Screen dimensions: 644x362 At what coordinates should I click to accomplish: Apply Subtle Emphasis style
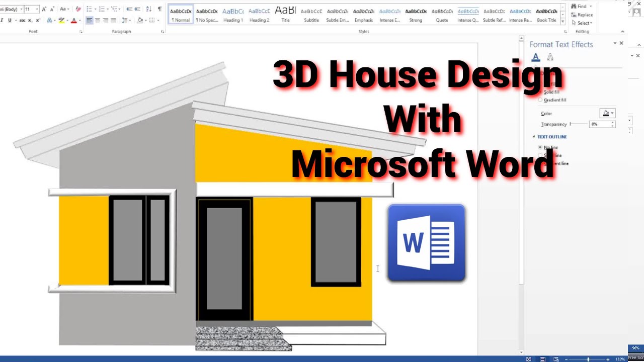pos(337,15)
